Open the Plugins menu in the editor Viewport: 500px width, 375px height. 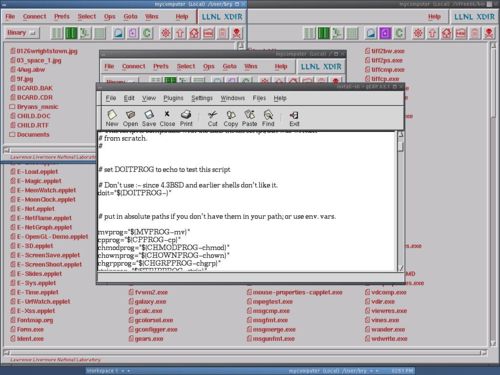pyautogui.click(x=173, y=98)
